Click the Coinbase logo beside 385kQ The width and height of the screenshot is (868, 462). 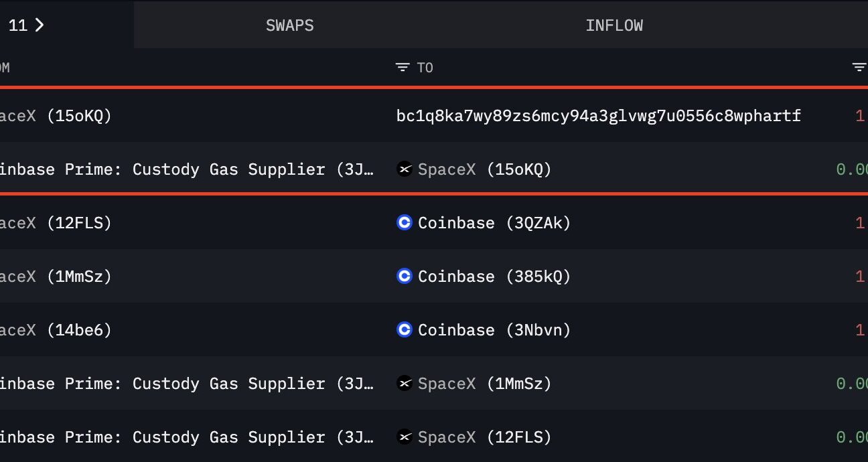(x=404, y=277)
